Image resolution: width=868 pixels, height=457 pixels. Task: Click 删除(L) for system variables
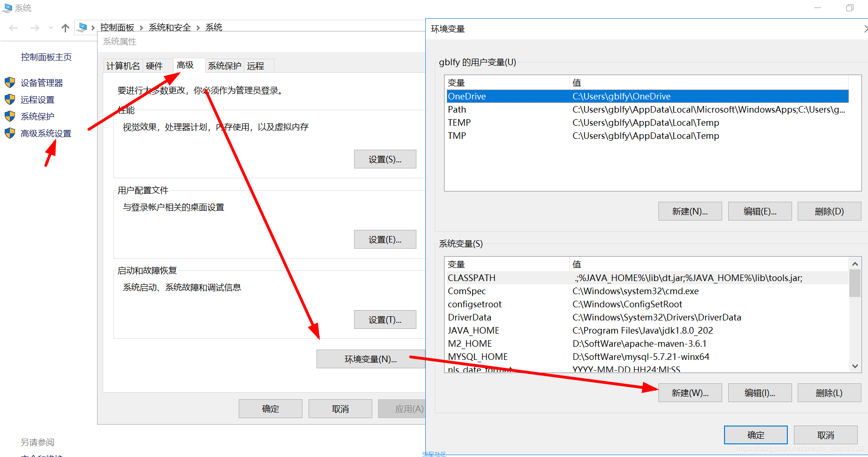click(830, 393)
